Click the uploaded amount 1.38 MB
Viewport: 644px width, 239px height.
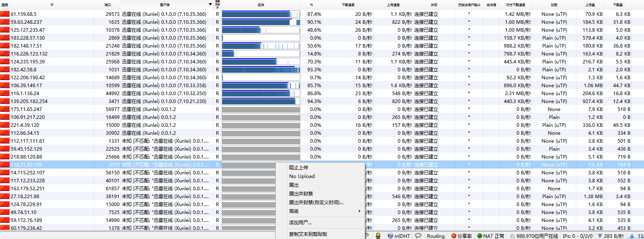[x=593, y=196]
